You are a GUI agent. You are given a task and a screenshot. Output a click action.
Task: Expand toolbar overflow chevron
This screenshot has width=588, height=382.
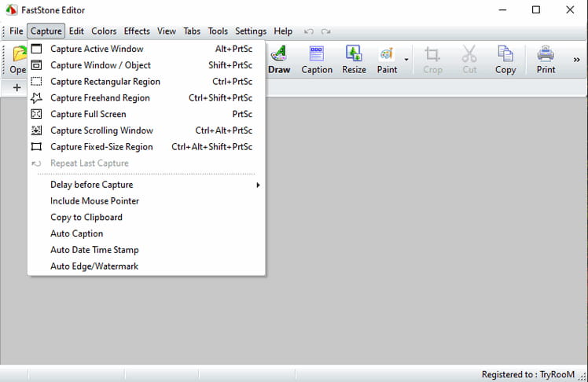[x=576, y=60]
